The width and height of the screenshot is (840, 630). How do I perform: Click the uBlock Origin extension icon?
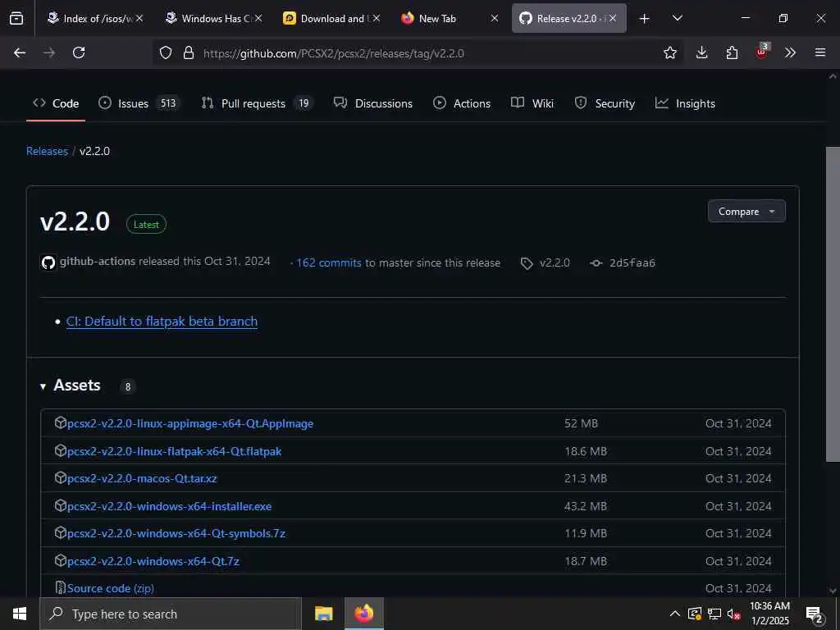(762, 52)
